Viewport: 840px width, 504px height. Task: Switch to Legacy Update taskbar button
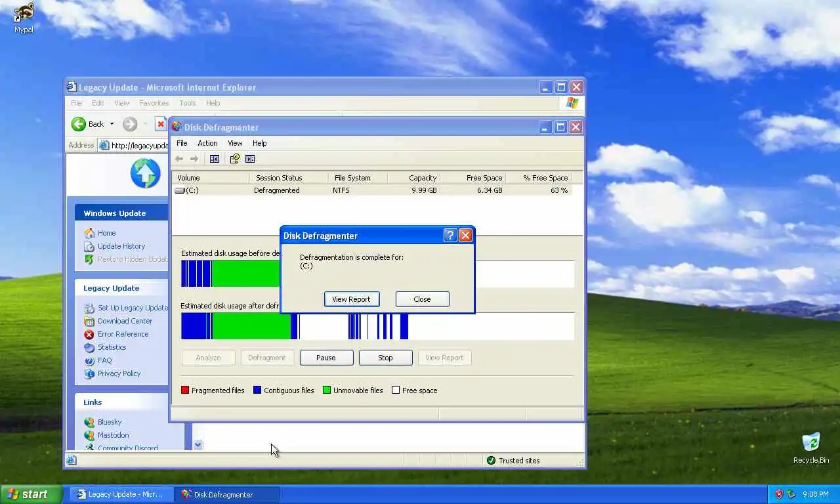[x=122, y=494]
